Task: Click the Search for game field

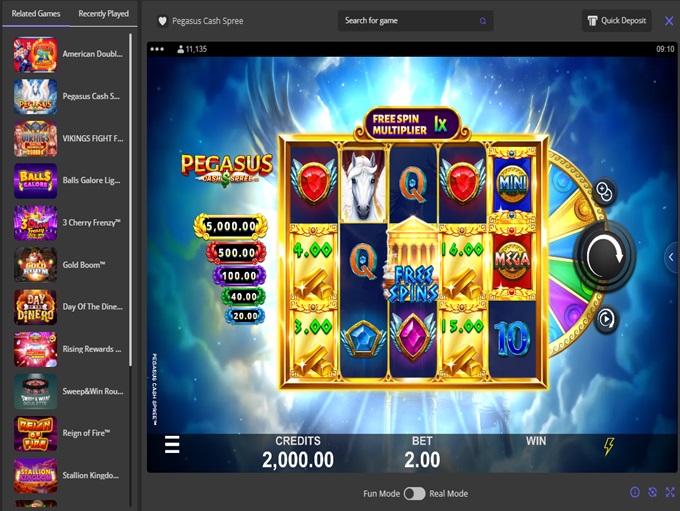Action: click(x=415, y=20)
